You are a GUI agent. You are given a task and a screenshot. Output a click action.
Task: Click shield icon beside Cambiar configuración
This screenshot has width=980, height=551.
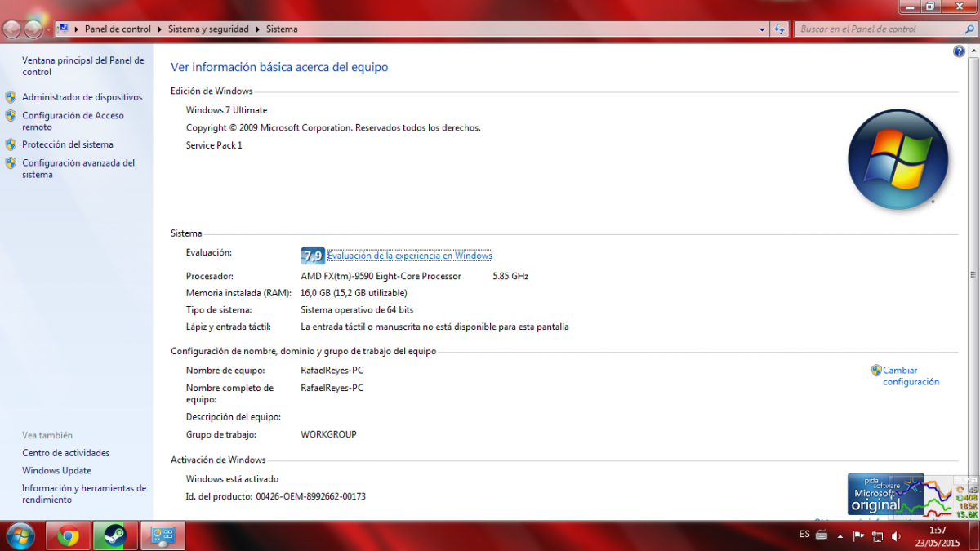point(876,371)
